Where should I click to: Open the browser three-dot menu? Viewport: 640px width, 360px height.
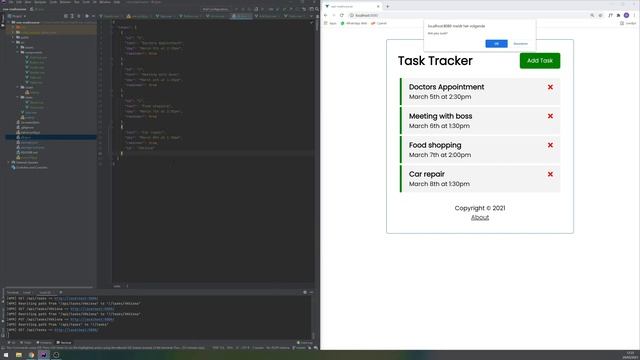point(634,15)
